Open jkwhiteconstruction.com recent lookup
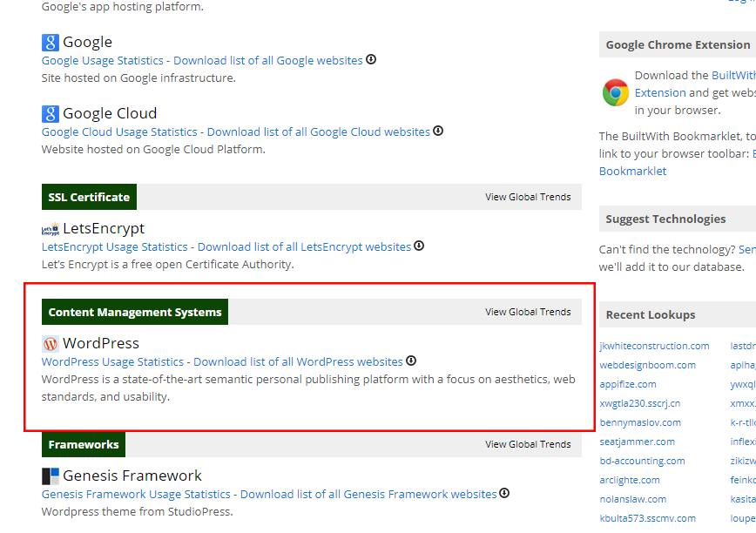Viewport: 756px width, 533px height. (654, 346)
